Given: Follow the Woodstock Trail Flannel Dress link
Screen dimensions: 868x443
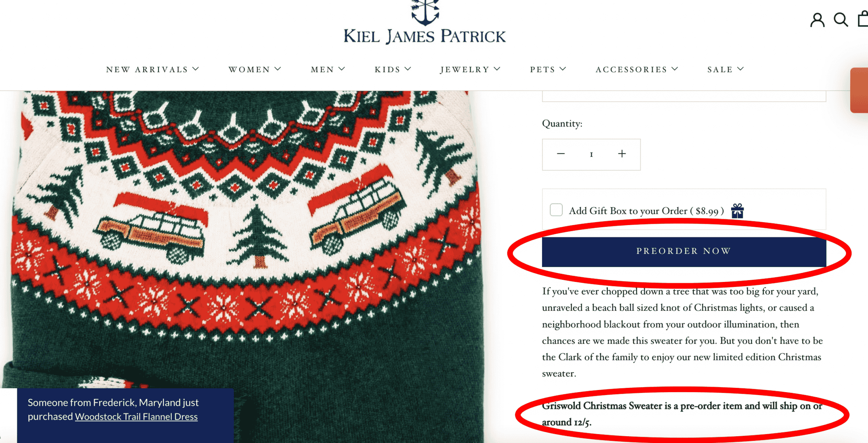Looking at the screenshot, I should 136,417.
